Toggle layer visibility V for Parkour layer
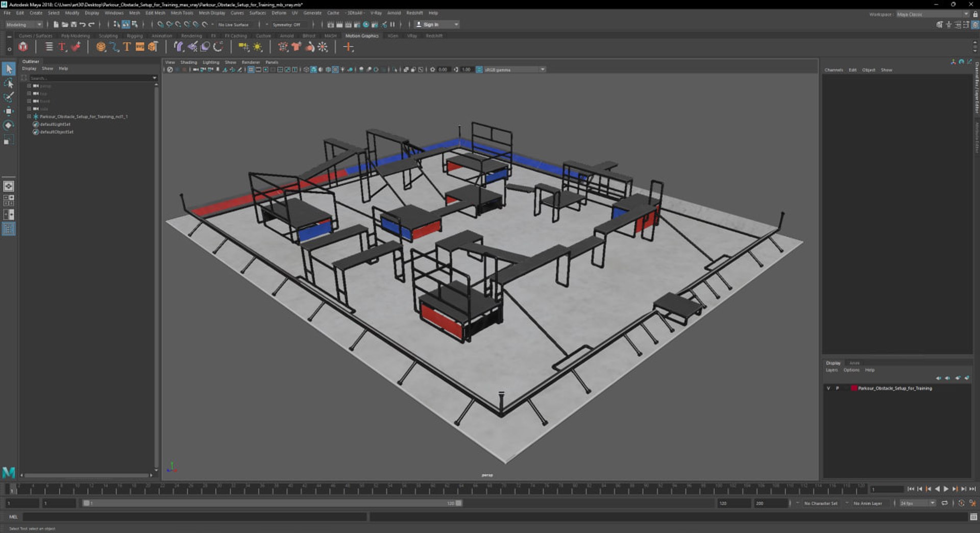The width and height of the screenshot is (980, 533). click(828, 389)
